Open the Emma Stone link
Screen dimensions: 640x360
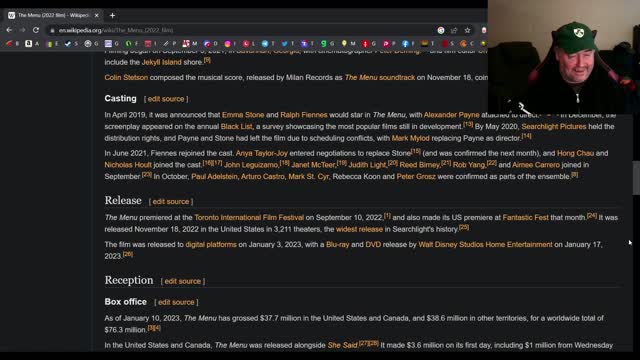243,115
